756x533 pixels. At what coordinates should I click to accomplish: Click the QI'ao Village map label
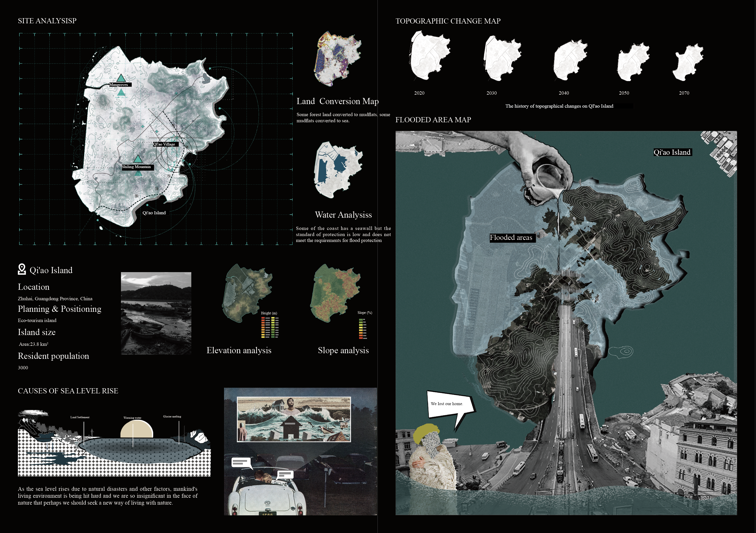165,144
